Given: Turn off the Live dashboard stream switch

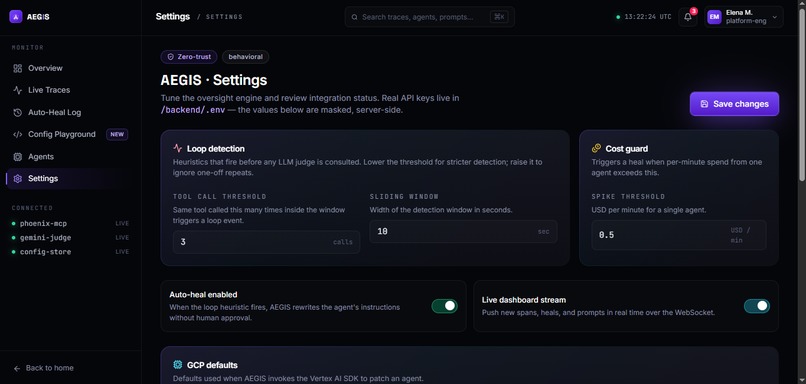Looking at the screenshot, I should (757, 306).
